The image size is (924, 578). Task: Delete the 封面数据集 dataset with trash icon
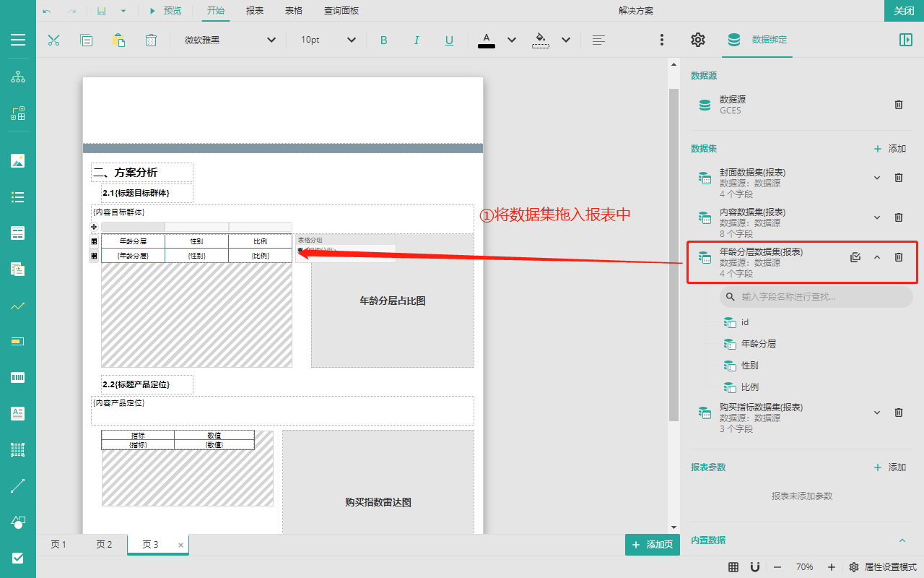click(x=899, y=178)
